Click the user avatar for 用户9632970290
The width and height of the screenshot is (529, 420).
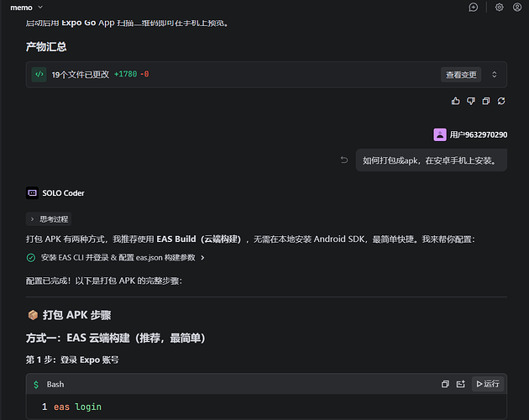[440, 134]
